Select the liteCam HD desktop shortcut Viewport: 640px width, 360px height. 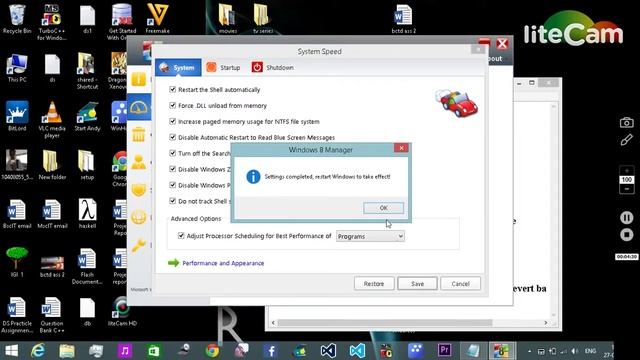(x=122, y=311)
